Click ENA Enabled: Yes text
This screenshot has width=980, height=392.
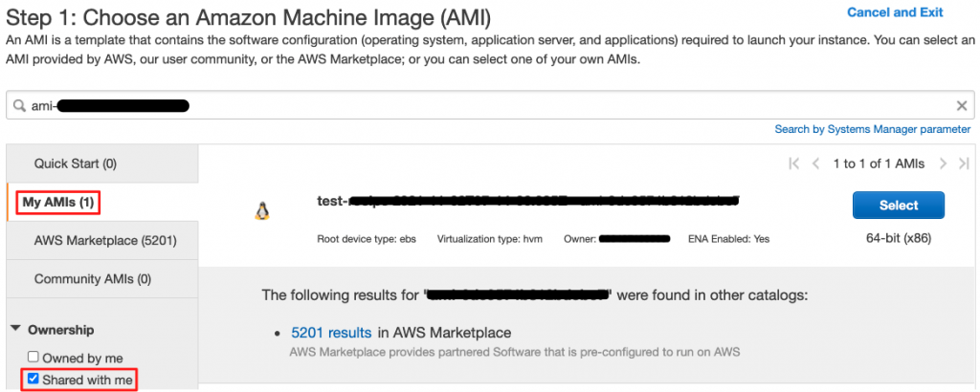pyautogui.click(x=728, y=238)
